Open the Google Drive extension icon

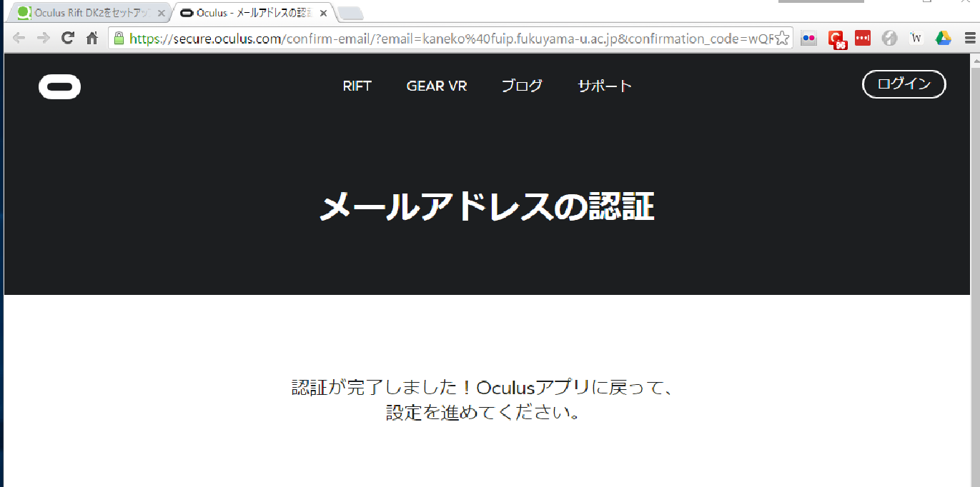pos(944,39)
